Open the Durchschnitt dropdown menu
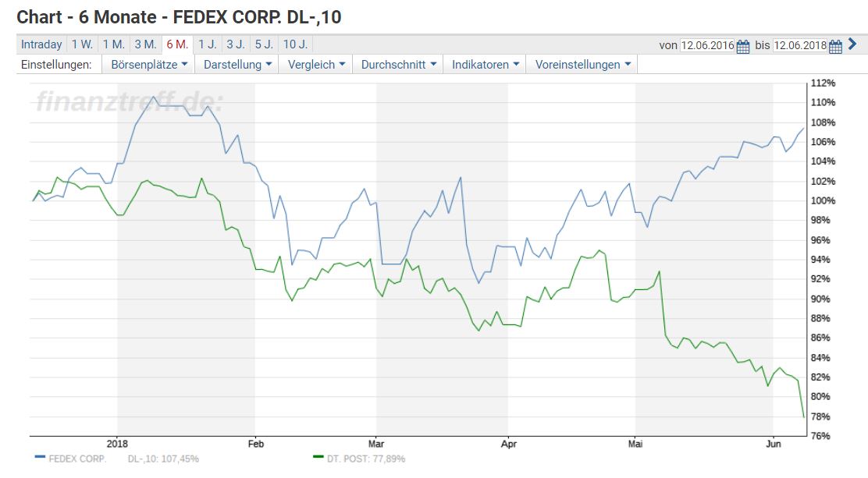868x478 pixels. point(399,65)
